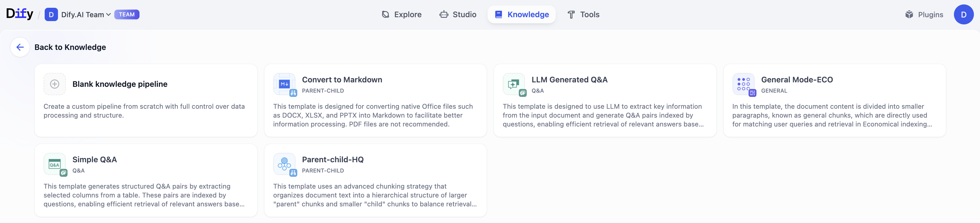Click Q&A label under Simple Q&A
980x223 pixels.
tap(78, 171)
